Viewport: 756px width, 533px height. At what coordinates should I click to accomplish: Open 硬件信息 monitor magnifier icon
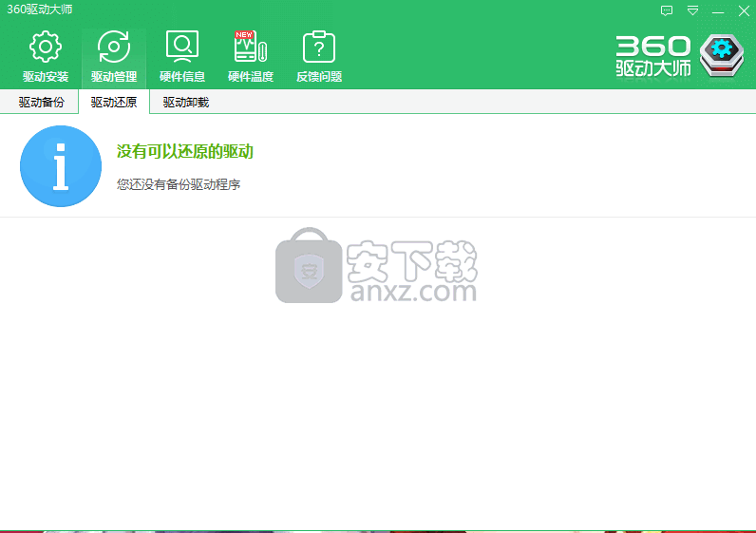coord(182,47)
